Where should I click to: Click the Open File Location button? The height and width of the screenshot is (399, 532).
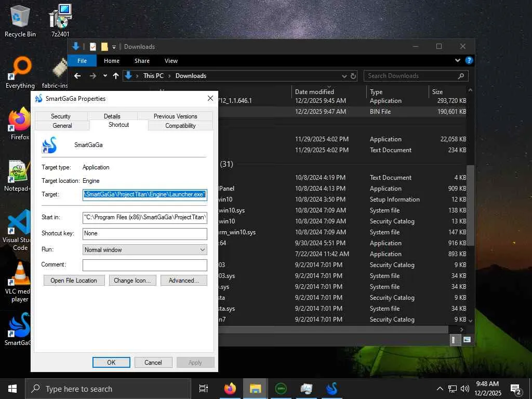click(x=74, y=281)
